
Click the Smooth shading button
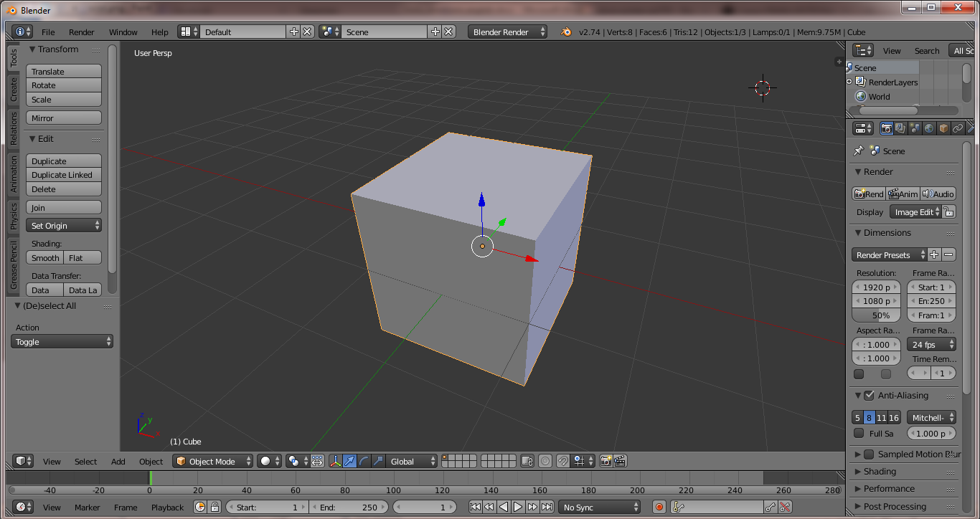tap(45, 257)
